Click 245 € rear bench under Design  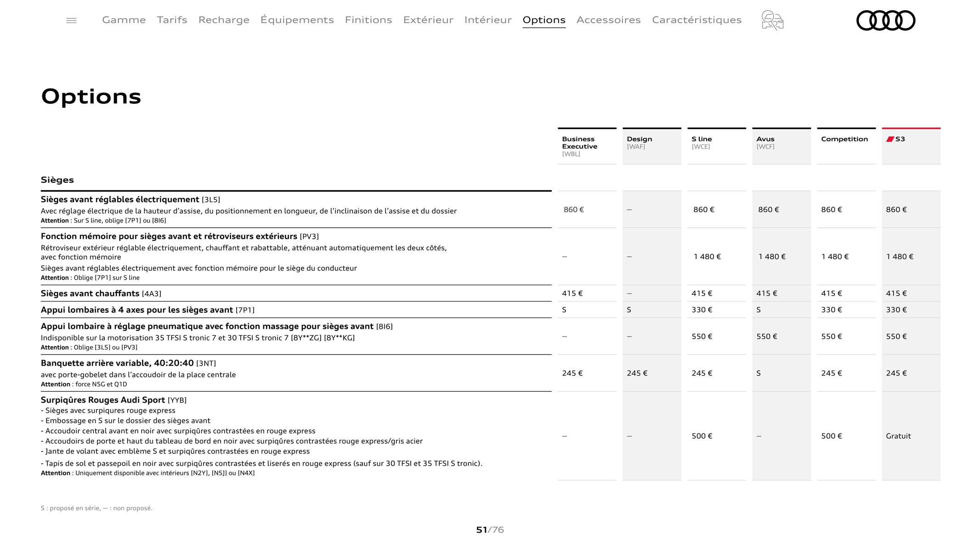click(x=637, y=373)
